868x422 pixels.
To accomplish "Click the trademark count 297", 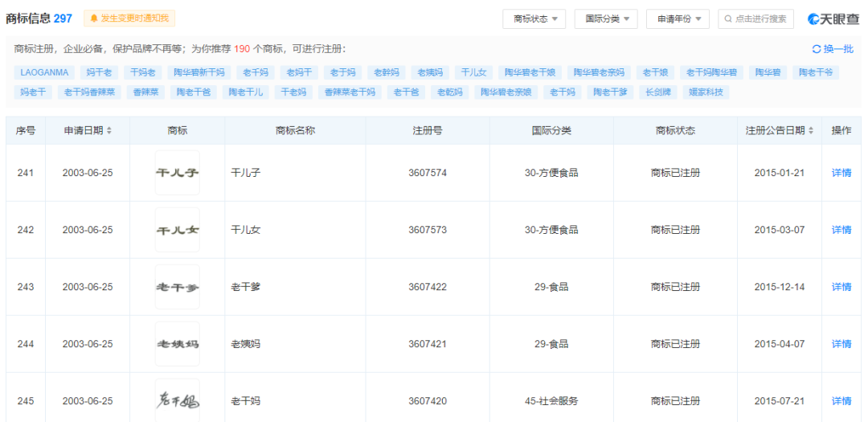I will 63,18.
